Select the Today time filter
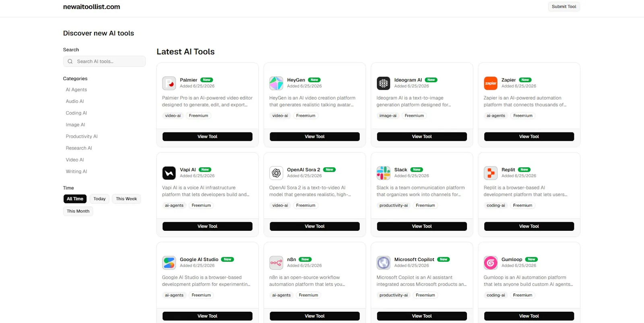 99,199
